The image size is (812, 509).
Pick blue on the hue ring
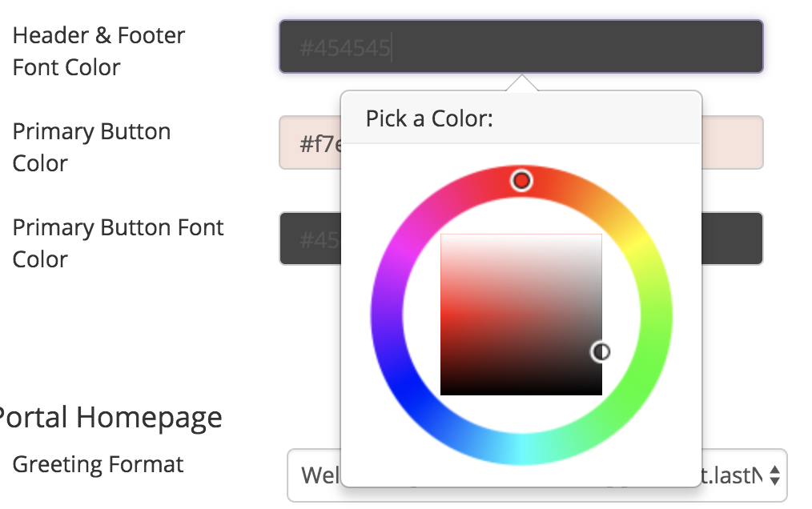coord(402,385)
